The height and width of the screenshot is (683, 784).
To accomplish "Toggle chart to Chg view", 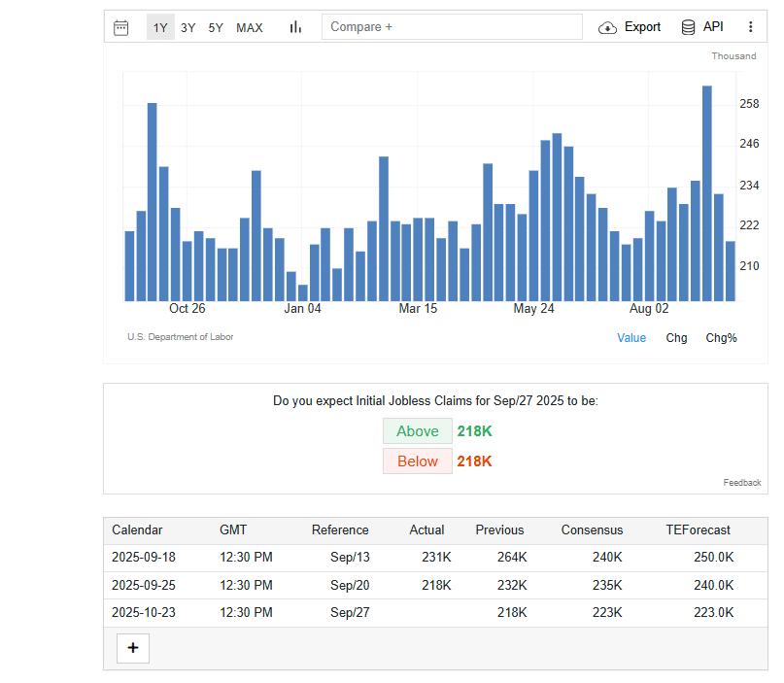I will 676,338.
